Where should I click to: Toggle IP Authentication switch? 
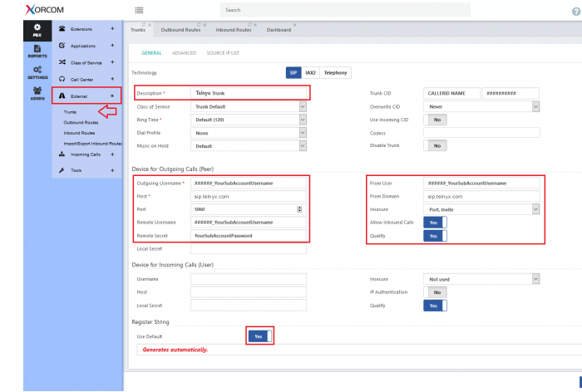point(435,292)
